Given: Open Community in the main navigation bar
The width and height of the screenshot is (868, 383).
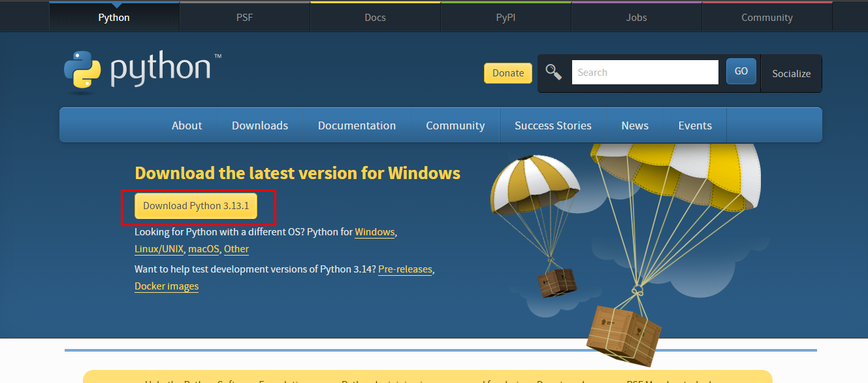Looking at the screenshot, I should 455,125.
